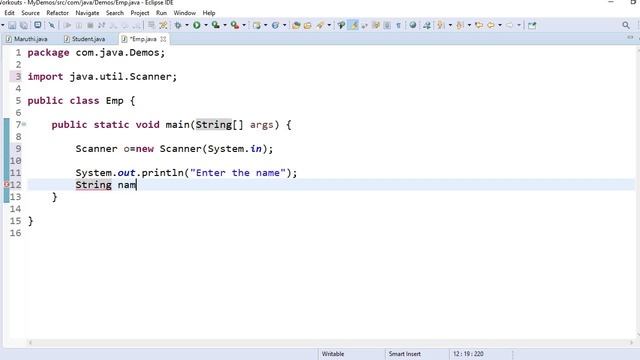The image size is (640, 360).
Task: Click the Open Type toolbar icon
Action: (296, 25)
